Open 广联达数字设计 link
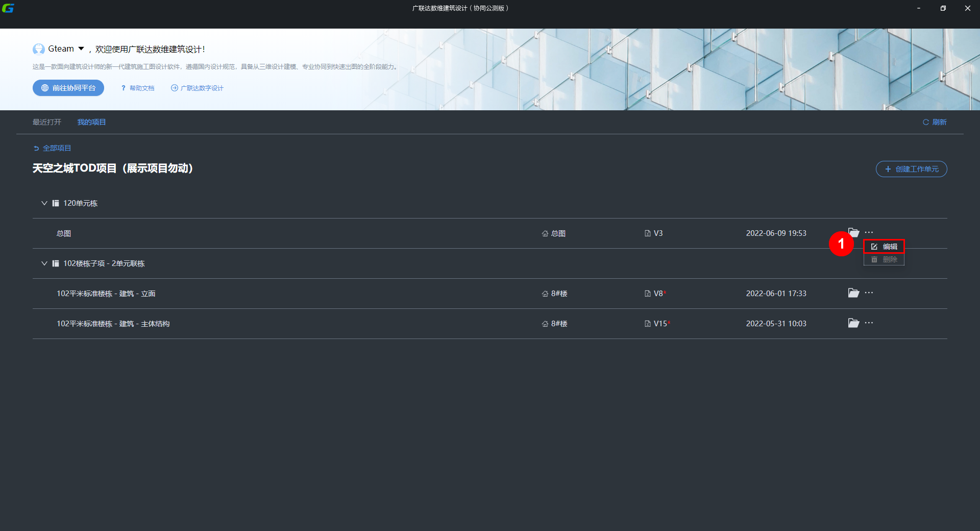 tap(197, 88)
